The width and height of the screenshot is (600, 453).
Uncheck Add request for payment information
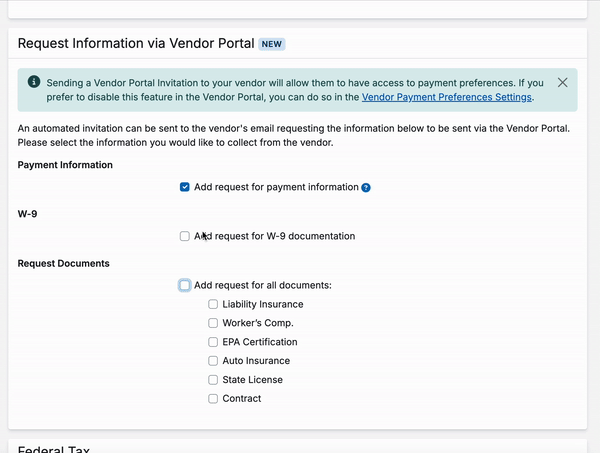tap(184, 187)
